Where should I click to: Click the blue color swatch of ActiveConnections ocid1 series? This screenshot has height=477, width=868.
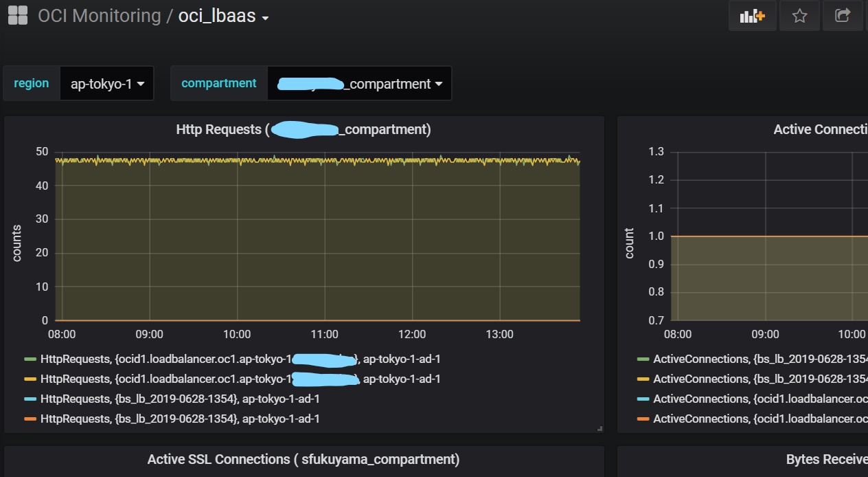643,399
